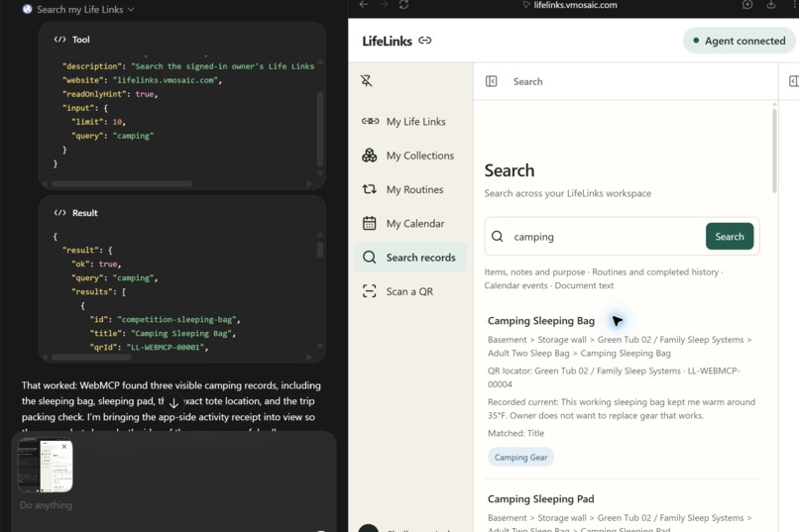The height and width of the screenshot is (532, 799).
Task: Click the "query": "camping" line in Tool panel
Action: coord(113,136)
